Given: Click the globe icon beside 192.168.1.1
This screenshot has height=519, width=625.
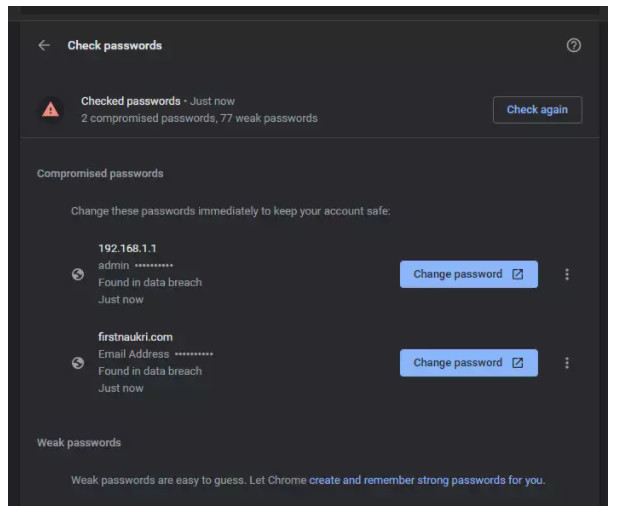Looking at the screenshot, I should point(78,275).
